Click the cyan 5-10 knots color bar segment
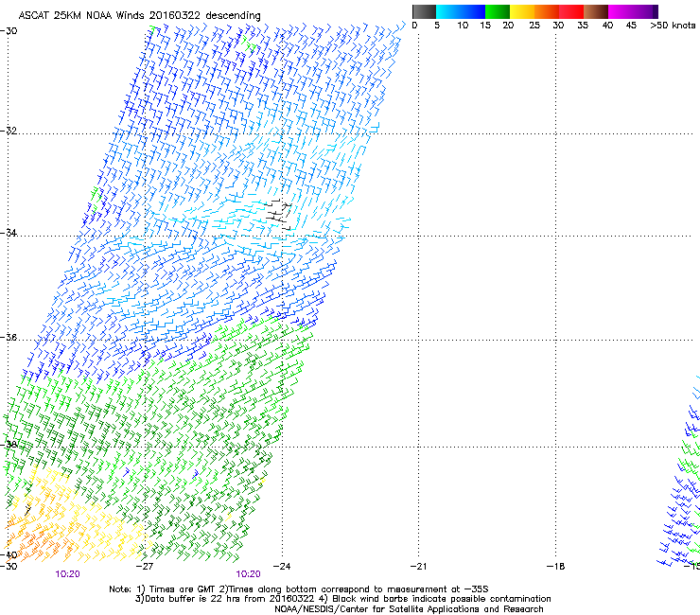This screenshot has height=615, width=700. click(448, 11)
